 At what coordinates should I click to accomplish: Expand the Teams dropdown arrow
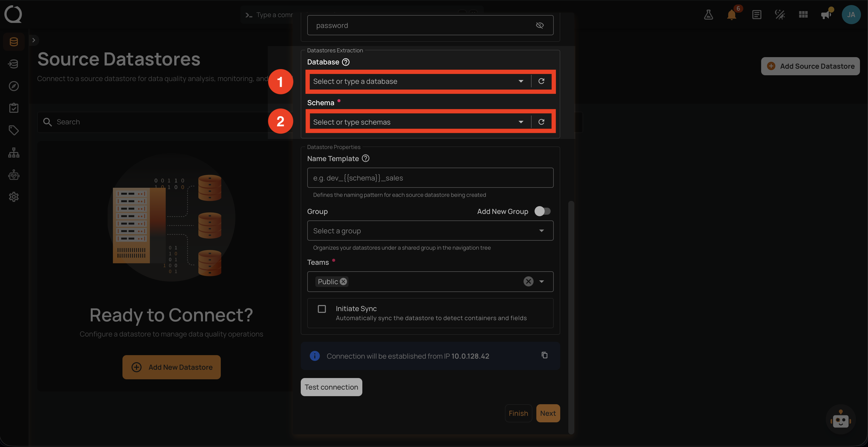542,281
